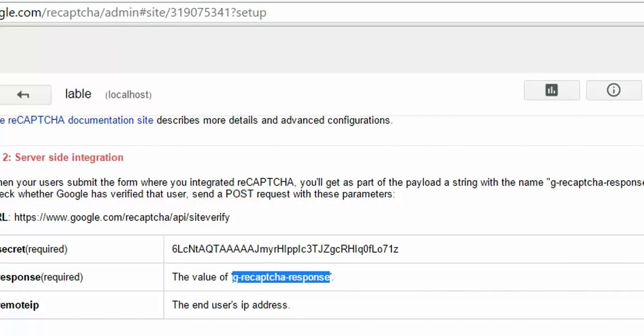The image size is (644, 336).
Task: Select the response(required) parameter cell
Action: point(82,277)
